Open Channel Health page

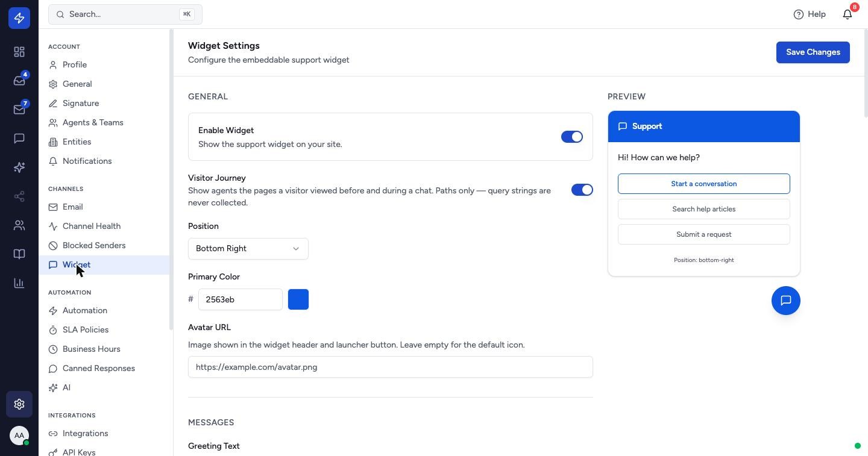click(104, 226)
